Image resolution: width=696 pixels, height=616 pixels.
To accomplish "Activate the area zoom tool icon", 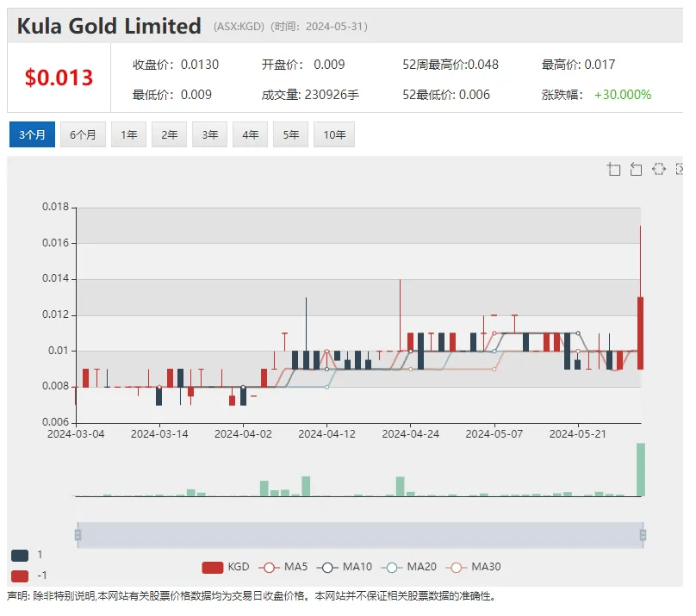I will pyautogui.click(x=614, y=169).
